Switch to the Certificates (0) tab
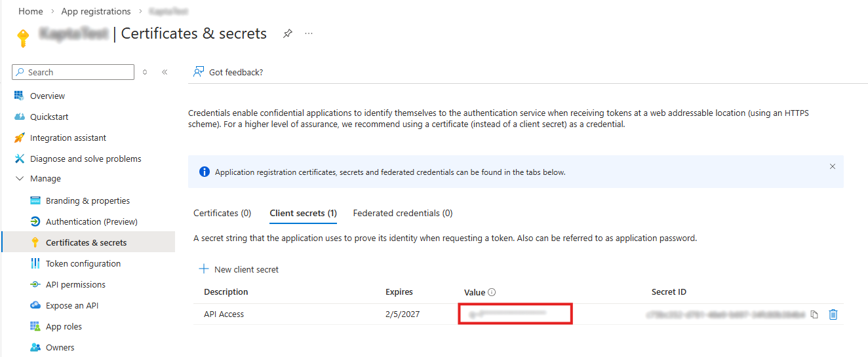The image size is (868, 357). (222, 213)
